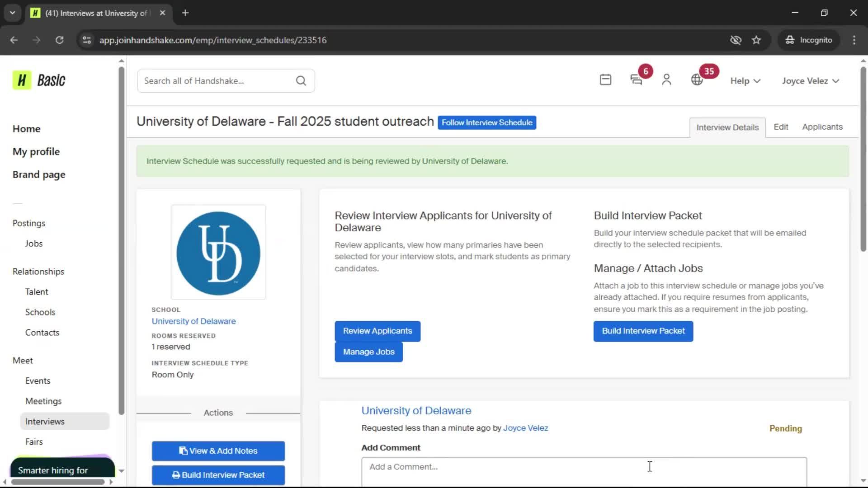The width and height of the screenshot is (868, 488).
Task: Click Build Interview Packet in Actions panel
Action: pyautogui.click(x=218, y=475)
